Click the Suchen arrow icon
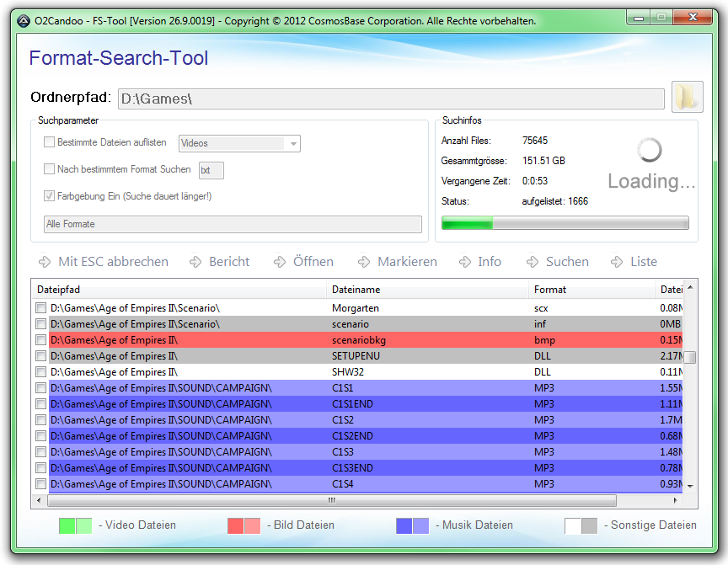The image size is (728, 565). pos(533,262)
